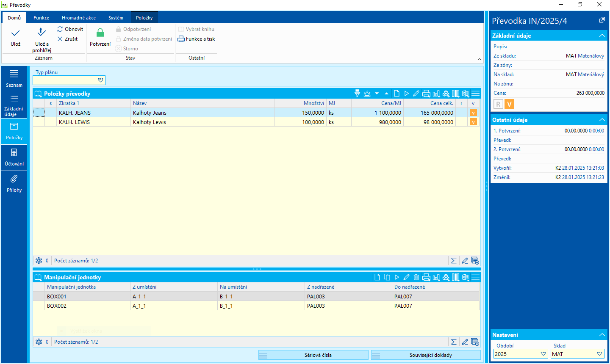Open the external window icon beside Převodka IN/2025/4
The width and height of the screenshot is (610, 364).
[602, 20]
